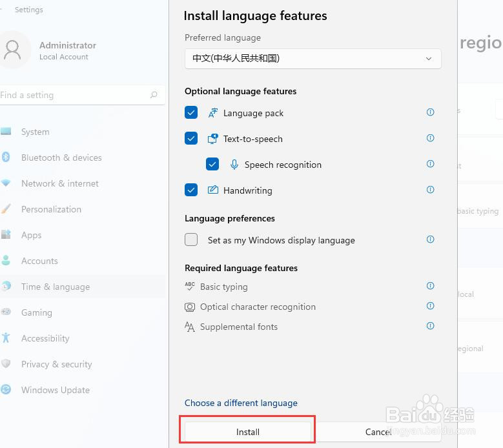This screenshot has width=503, height=448.
Task: Expand the Preferred language dropdown
Action: click(x=313, y=59)
